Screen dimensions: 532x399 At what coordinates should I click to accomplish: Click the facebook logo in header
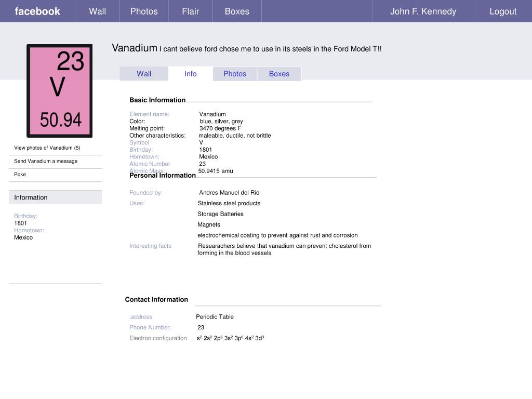(37, 11)
